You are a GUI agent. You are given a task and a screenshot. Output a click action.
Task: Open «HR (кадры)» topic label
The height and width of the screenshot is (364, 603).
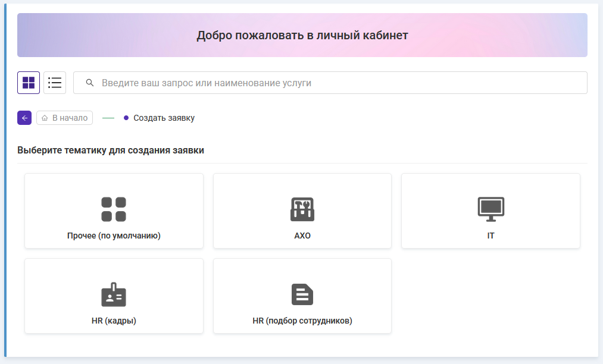[114, 321]
